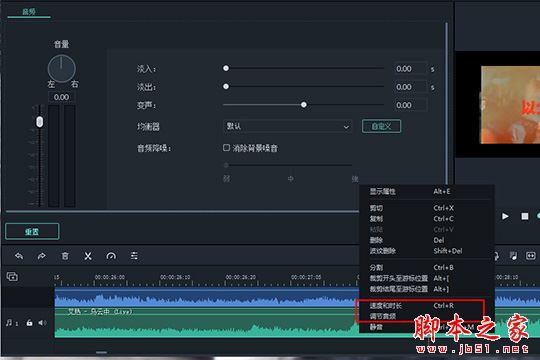Enable 消除背景噪音 checkbox
Screen dimensions: 540x360
point(226,148)
